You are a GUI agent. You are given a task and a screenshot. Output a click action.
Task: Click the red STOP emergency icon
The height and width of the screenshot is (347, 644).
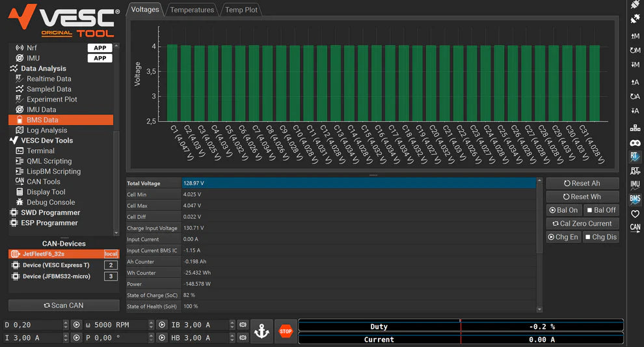286,331
